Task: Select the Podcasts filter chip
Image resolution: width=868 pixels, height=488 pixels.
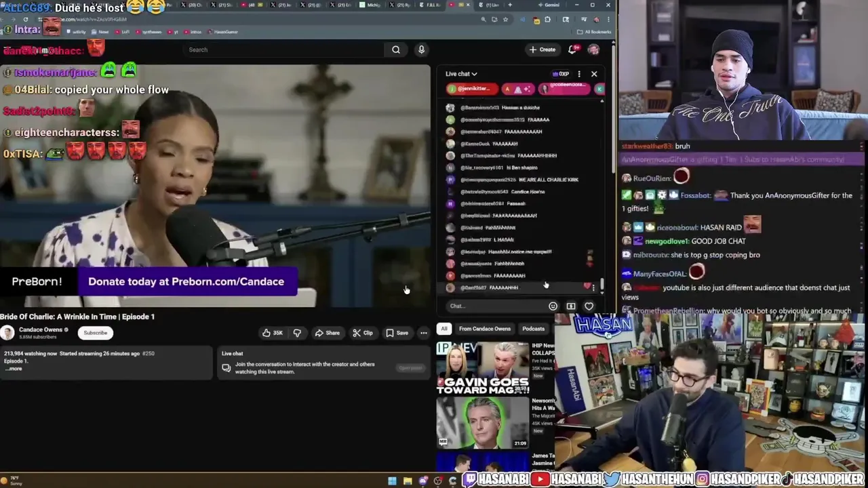Action: coord(533,329)
